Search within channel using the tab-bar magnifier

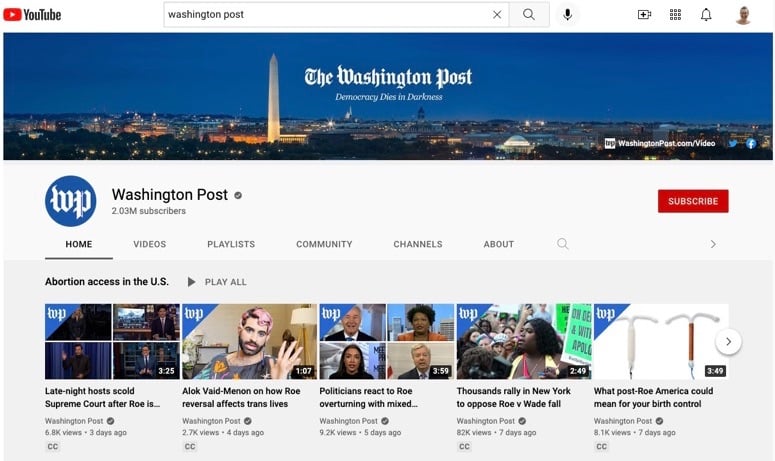tap(563, 244)
